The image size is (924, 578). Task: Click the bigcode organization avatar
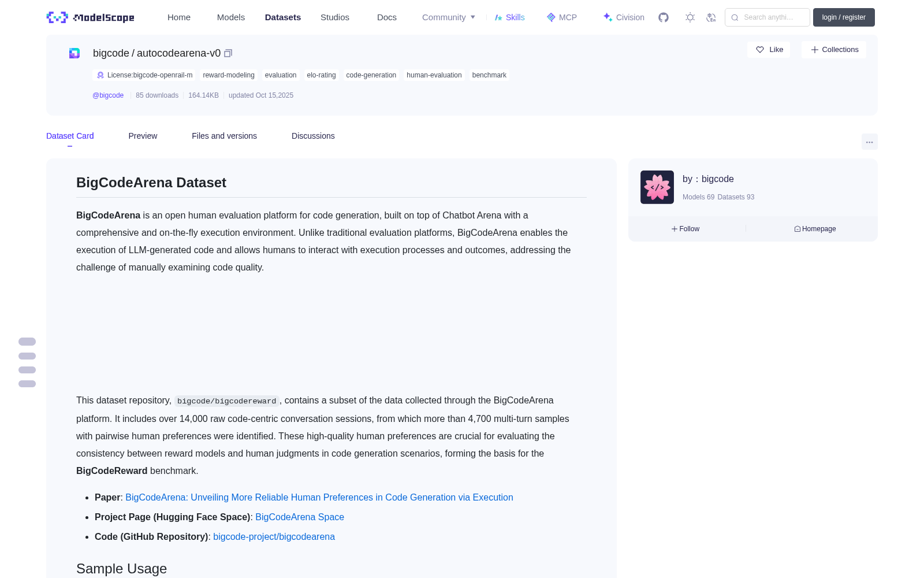(657, 187)
